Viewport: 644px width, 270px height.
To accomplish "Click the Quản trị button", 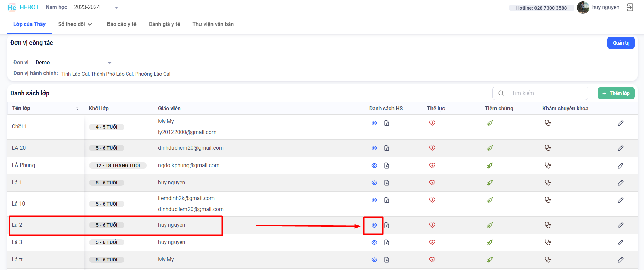I will coord(621,43).
